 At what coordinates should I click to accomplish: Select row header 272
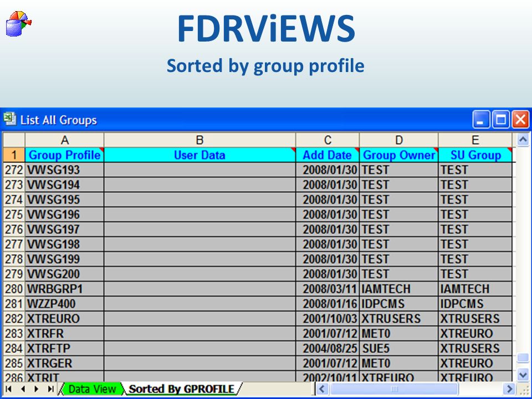tap(14, 170)
